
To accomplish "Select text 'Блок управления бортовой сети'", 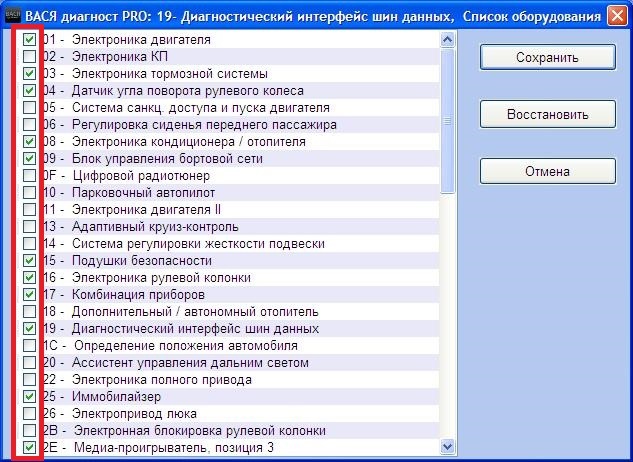I will (x=168, y=159).
